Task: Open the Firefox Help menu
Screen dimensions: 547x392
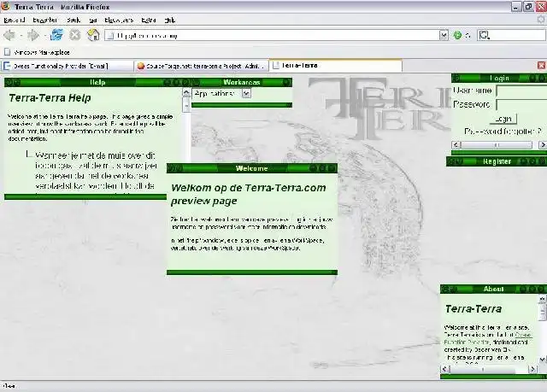Action: click(x=169, y=20)
